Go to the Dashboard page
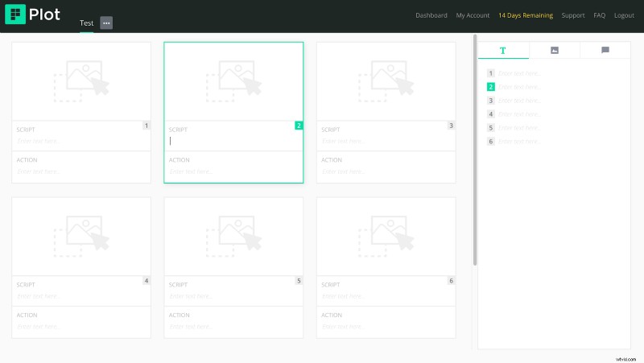This screenshot has width=644, height=363. (431, 15)
